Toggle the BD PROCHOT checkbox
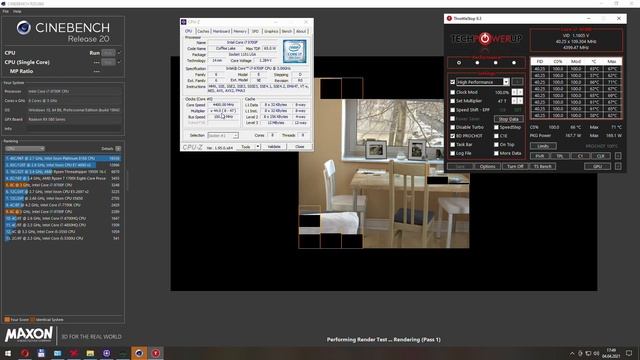The height and width of the screenshot is (360, 640). point(452,136)
